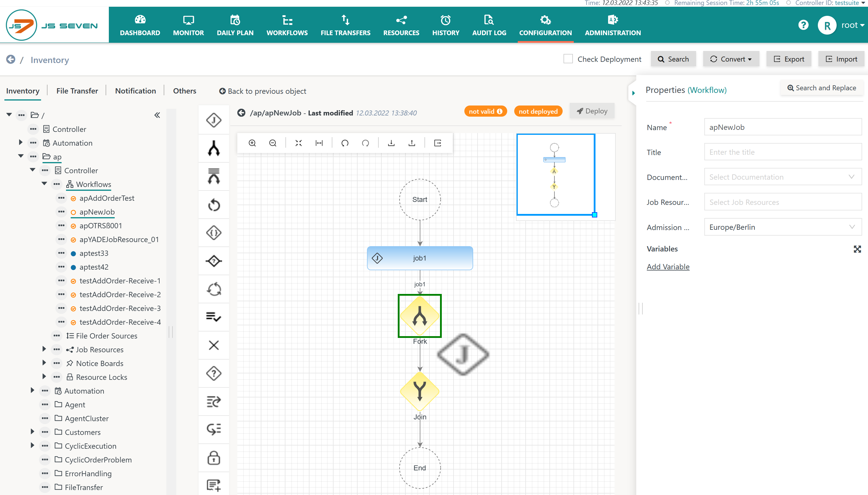Screen dimensions: 868x495
Task: Open the help question mark icon
Action: click(803, 25)
